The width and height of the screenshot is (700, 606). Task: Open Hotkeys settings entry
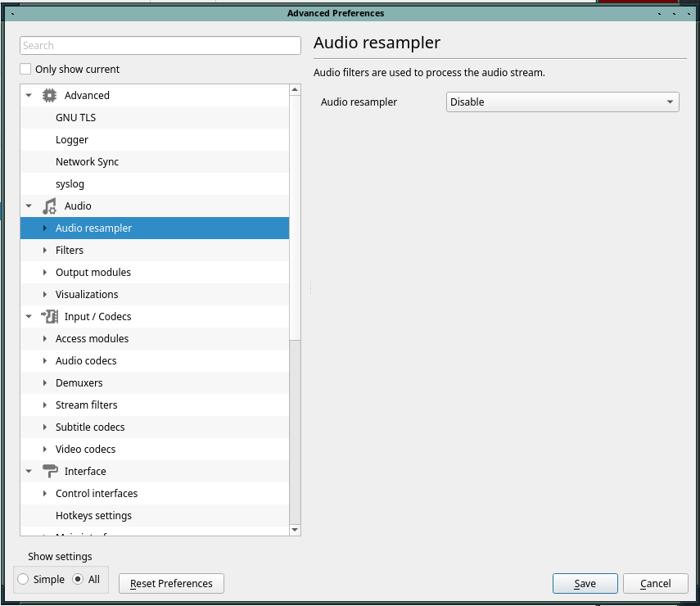coord(93,515)
